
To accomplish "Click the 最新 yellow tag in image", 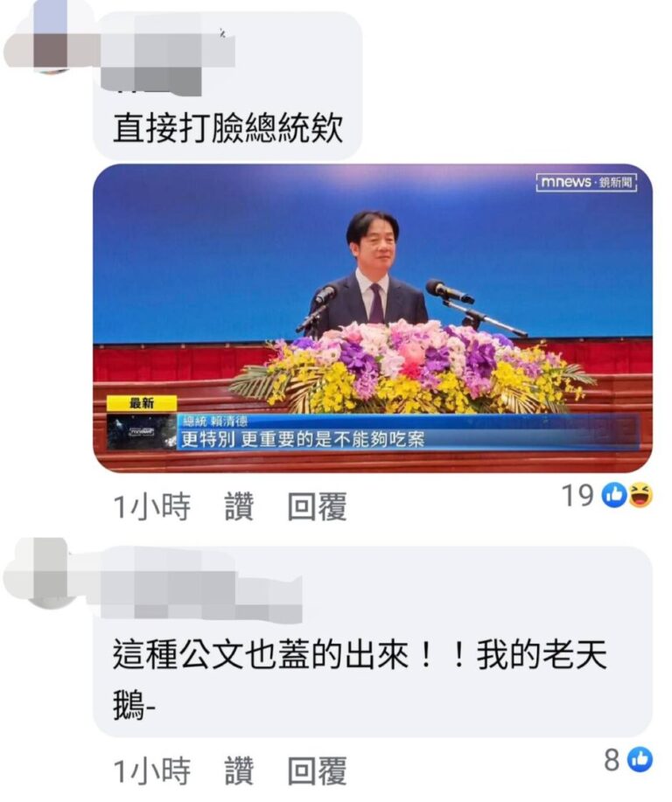I will click(x=142, y=403).
